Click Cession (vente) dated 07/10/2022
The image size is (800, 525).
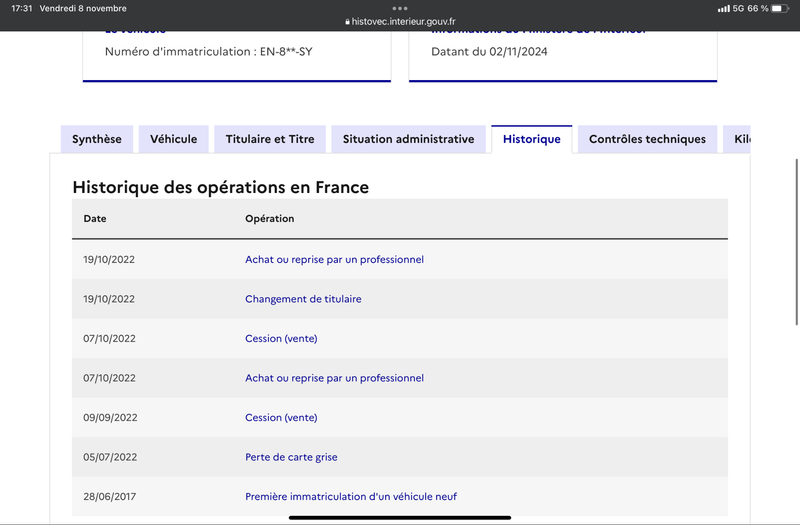point(281,338)
